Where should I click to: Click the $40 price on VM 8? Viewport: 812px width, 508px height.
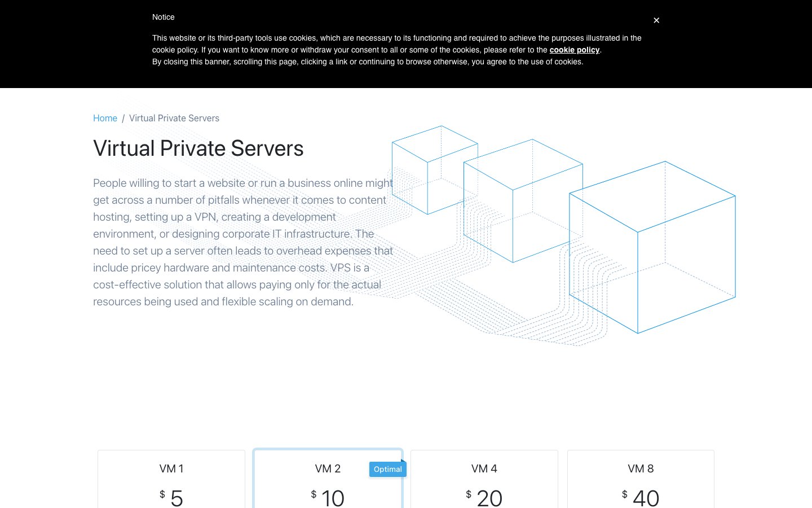click(641, 497)
